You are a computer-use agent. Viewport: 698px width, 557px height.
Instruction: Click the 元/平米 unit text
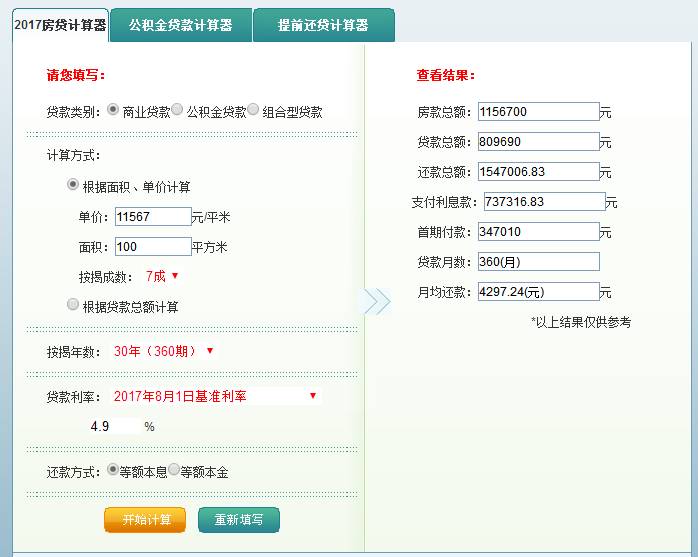point(211,217)
